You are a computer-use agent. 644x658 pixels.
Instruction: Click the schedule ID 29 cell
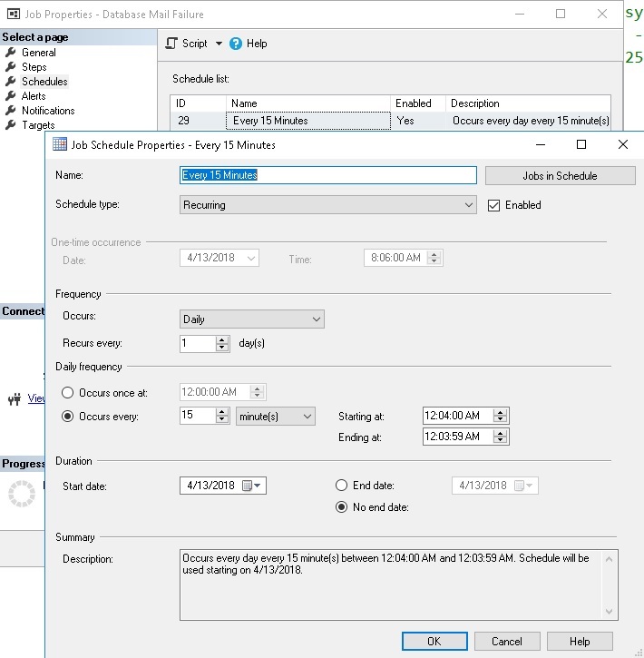point(198,121)
